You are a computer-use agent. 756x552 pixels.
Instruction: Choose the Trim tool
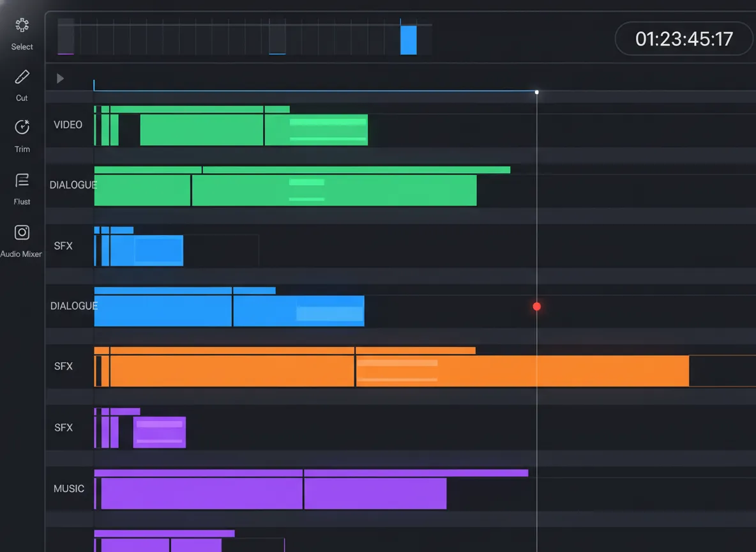tap(21, 134)
